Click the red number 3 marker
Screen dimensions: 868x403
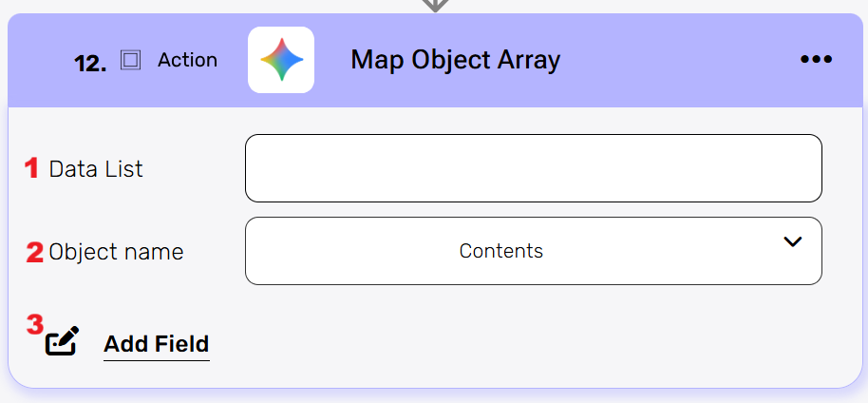pyautogui.click(x=34, y=324)
